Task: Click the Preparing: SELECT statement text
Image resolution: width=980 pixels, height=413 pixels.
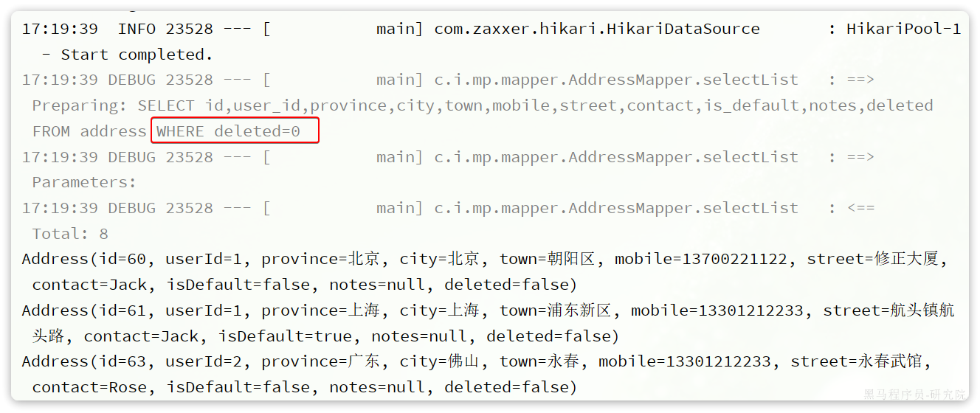Action: 483,105
